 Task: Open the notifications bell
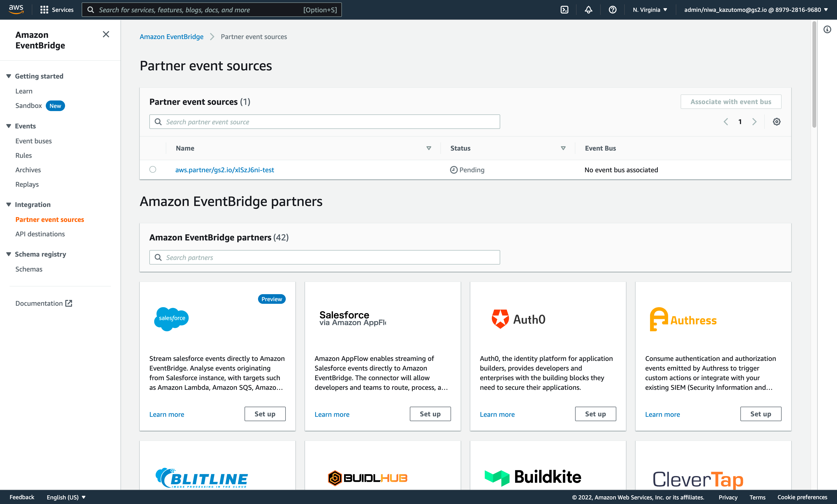pyautogui.click(x=588, y=10)
